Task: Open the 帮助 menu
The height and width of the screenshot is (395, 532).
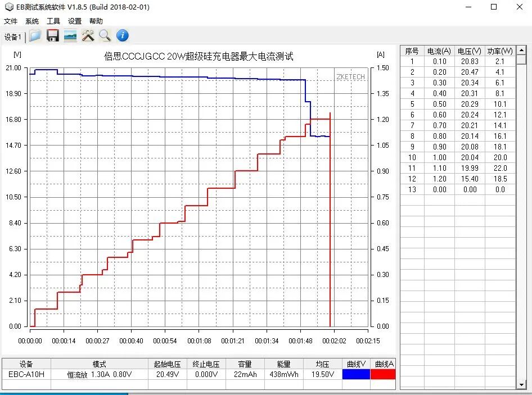Action: pos(96,21)
